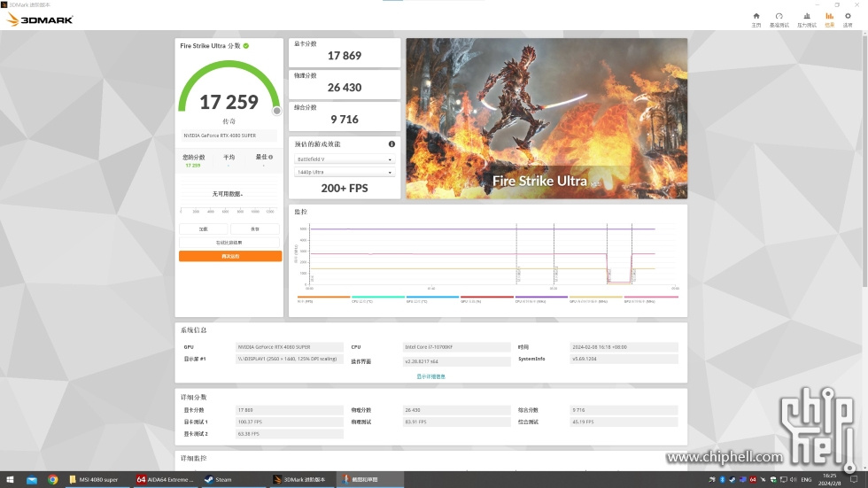Toggle the pink GPU clock frequency legend
Image resolution: width=868 pixels, height=488 pixels.
(x=651, y=297)
